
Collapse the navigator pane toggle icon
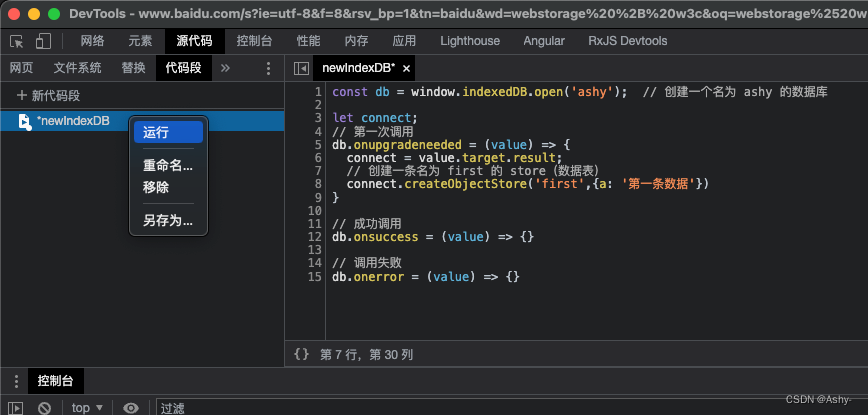click(301, 69)
